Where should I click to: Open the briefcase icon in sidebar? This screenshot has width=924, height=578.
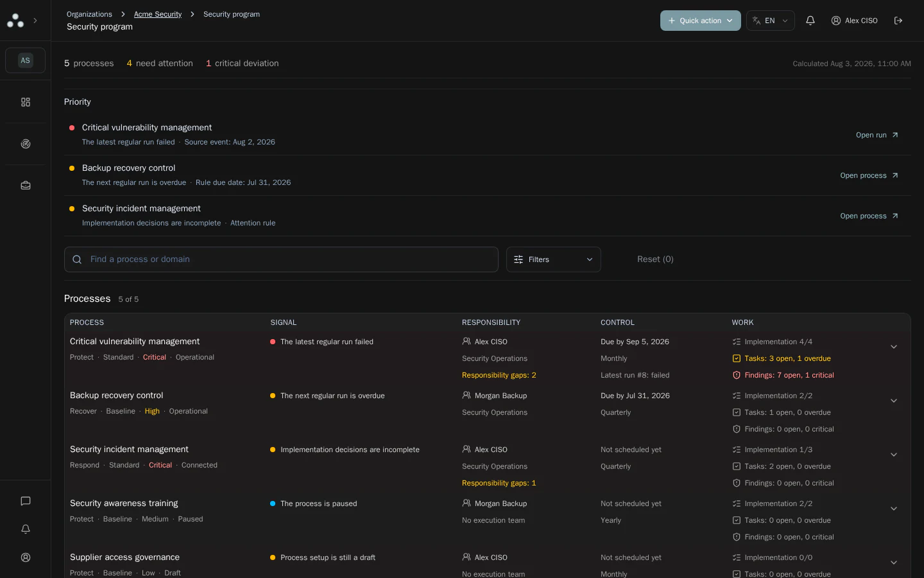26,186
